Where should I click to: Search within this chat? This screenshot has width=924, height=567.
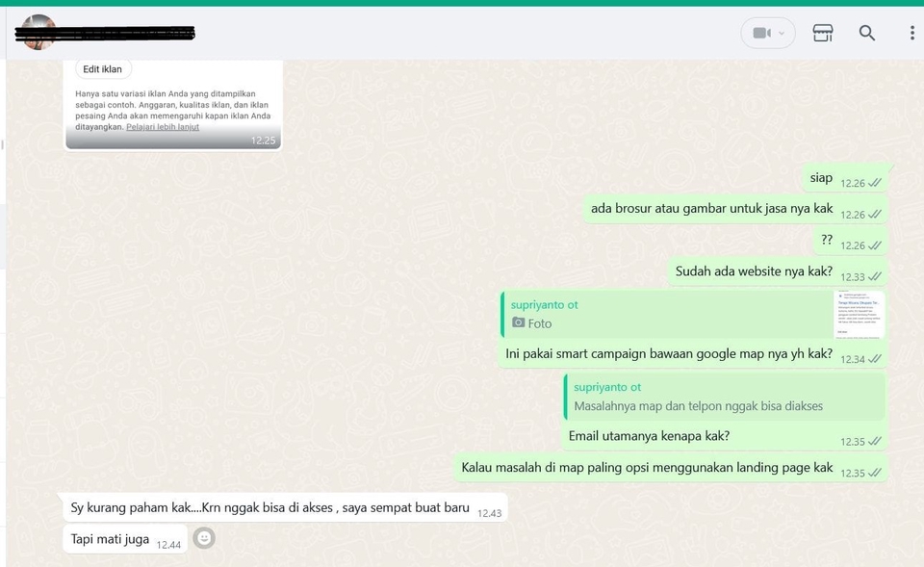tap(867, 33)
